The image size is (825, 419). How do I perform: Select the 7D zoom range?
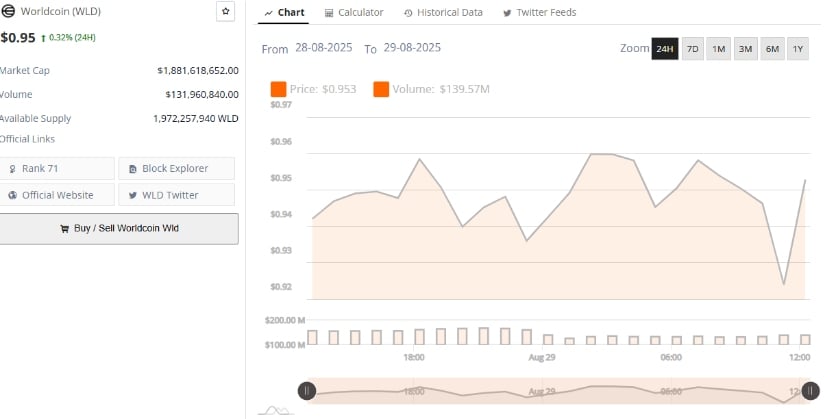[692, 49]
